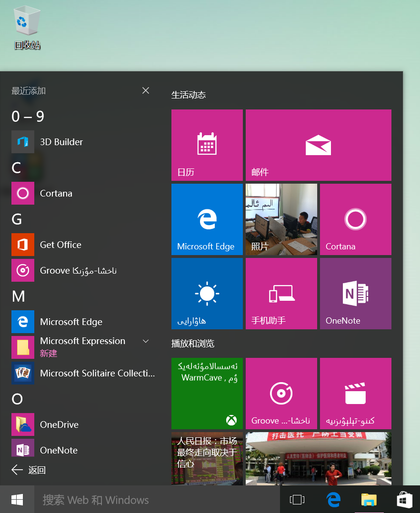Jump to the 0 – 9 letter index
This screenshot has height=513, width=420.
pos(28,116)
